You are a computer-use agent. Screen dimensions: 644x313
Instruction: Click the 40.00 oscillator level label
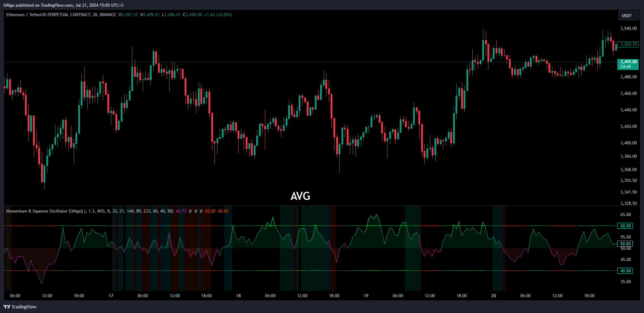point(625,271)
